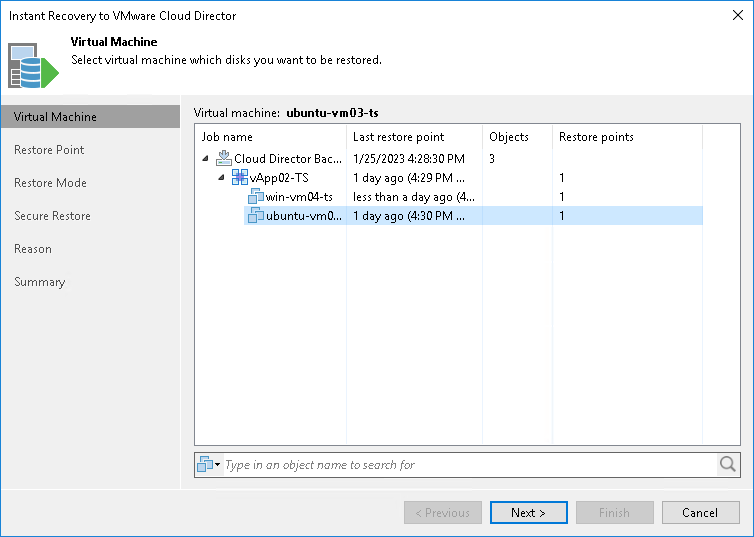Click the Cloud Director Backup job icon
The image size is (754, 537).
[224, 158]
